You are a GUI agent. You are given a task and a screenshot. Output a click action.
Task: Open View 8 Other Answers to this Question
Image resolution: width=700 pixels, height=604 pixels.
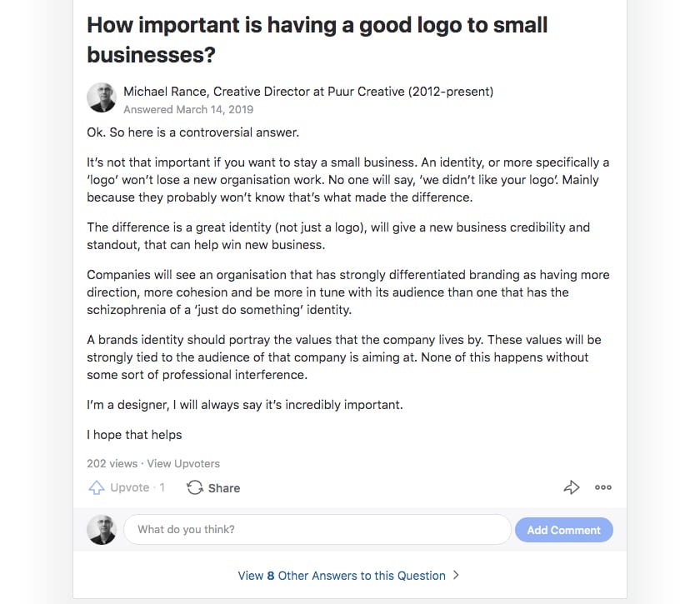coord(342,576)
